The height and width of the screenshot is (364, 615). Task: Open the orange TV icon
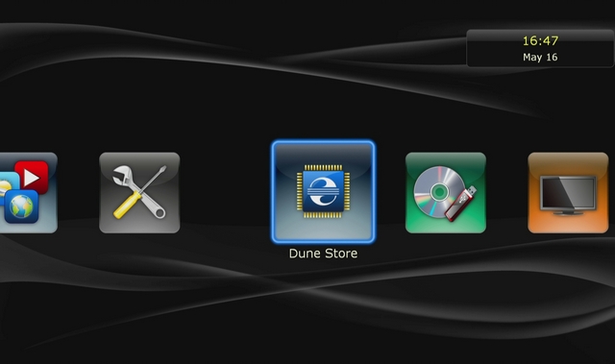tap(568, 193)
